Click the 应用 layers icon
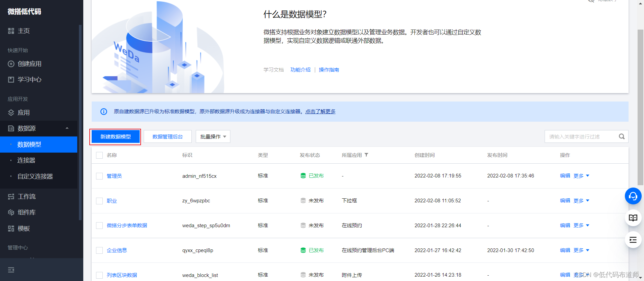Image resolution: width=644 pixels, height=281 pixels. (11, 113)
